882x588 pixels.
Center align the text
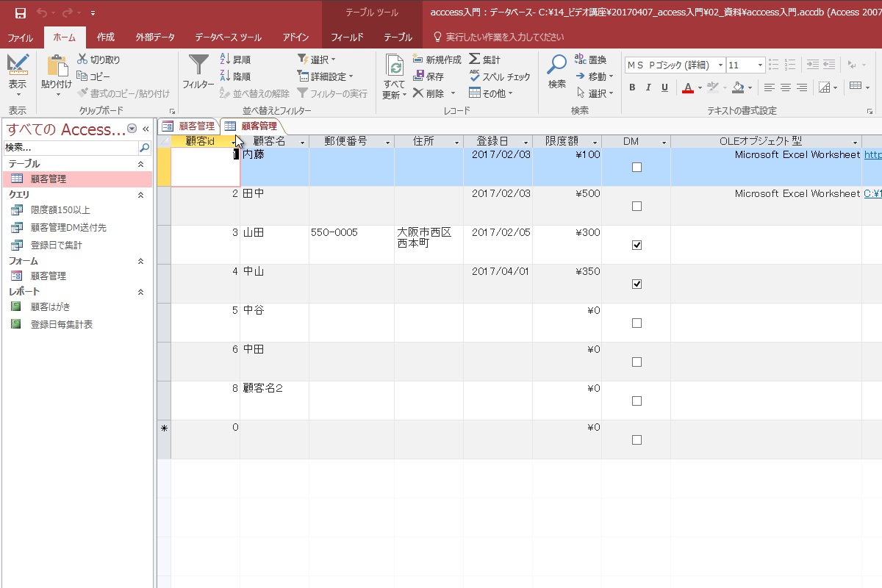coord(786,87)
